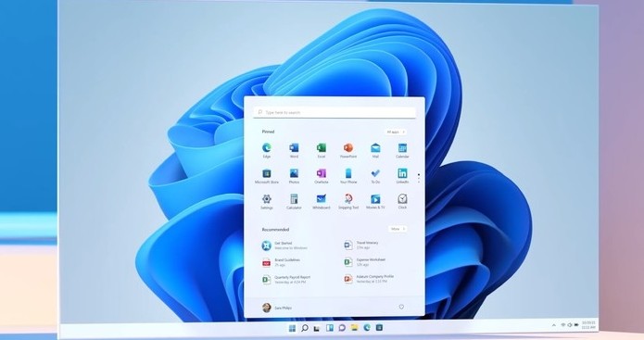Open the 'Travel Itinerary' recommended document
Screen dimensions: 644x340
(x=361, y=246)
